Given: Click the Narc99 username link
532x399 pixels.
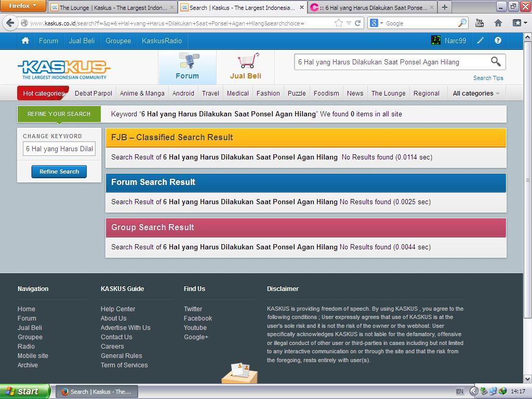Looking at the screenshot, I should coord(455,41).
